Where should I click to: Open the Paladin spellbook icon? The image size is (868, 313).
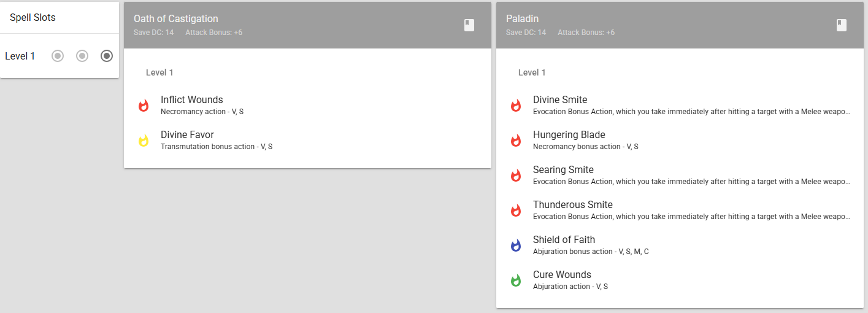point(842,25)
